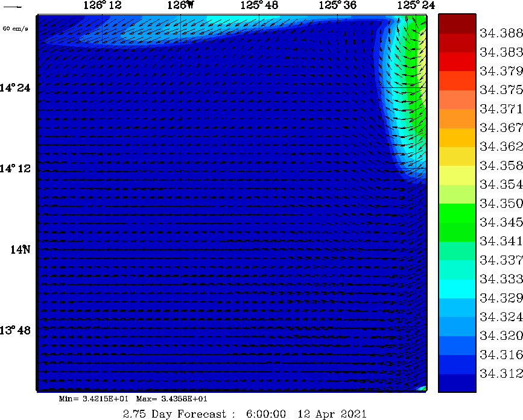Click the 14° 12 latitude label
Screen dimensions: 523x420
(15, 169)
